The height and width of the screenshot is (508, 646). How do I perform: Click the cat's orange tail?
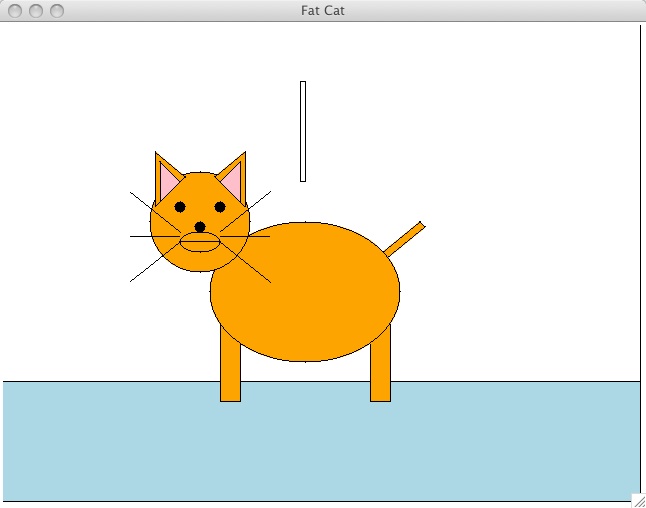click(x=404, y=239)
